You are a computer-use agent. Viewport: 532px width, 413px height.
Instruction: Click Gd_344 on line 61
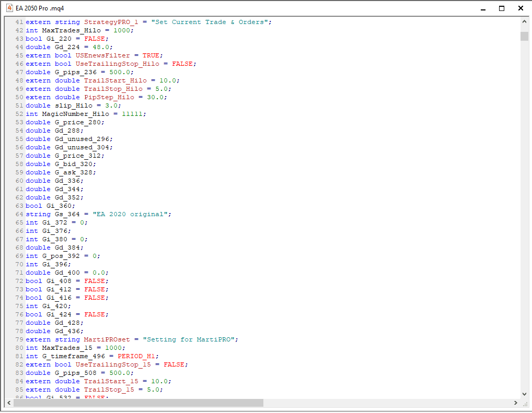(67, 189)
